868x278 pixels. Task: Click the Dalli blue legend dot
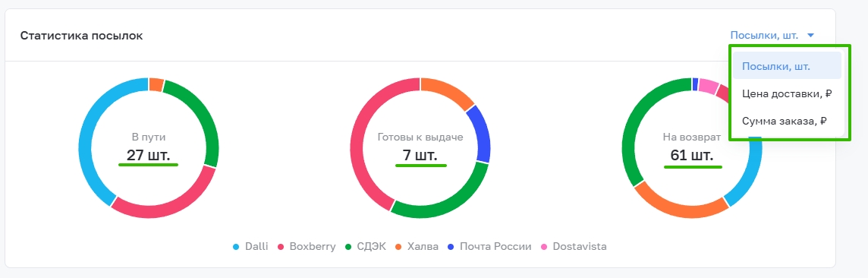point(237,247)
